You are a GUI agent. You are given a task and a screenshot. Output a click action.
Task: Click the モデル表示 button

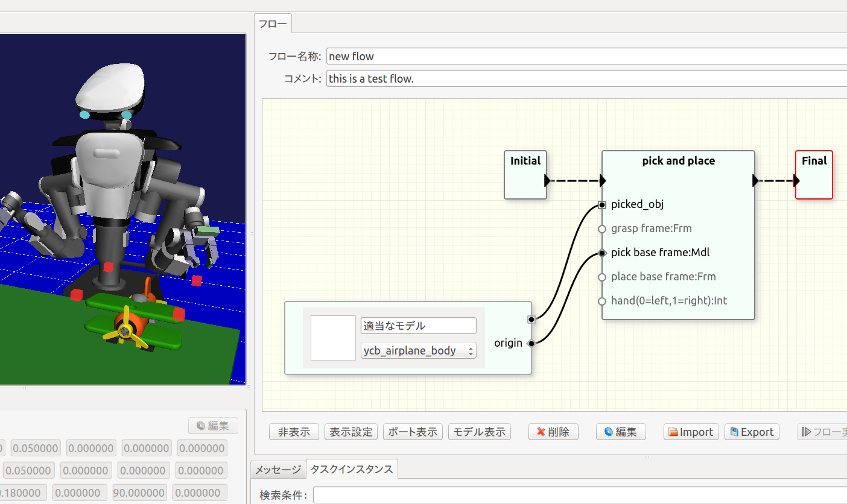pyautogui.click(x=480, y=432)
